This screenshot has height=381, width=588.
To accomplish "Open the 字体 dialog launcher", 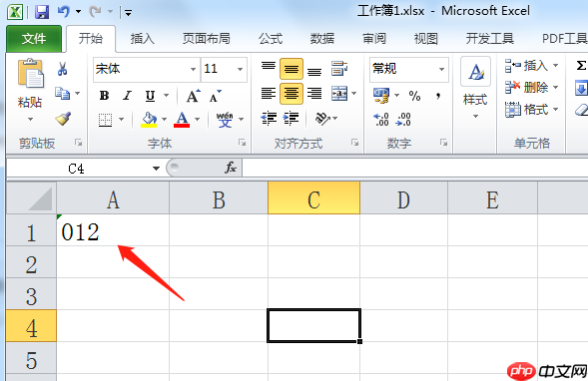I will (x=243, y=142).
